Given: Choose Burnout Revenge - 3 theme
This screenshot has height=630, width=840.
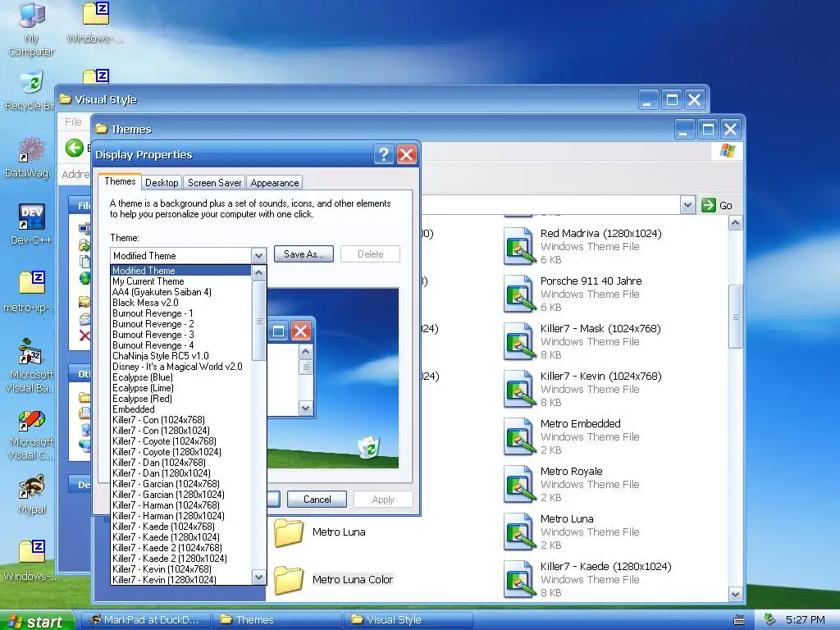Looking at the screenshot, I should (x=181, y=335).
